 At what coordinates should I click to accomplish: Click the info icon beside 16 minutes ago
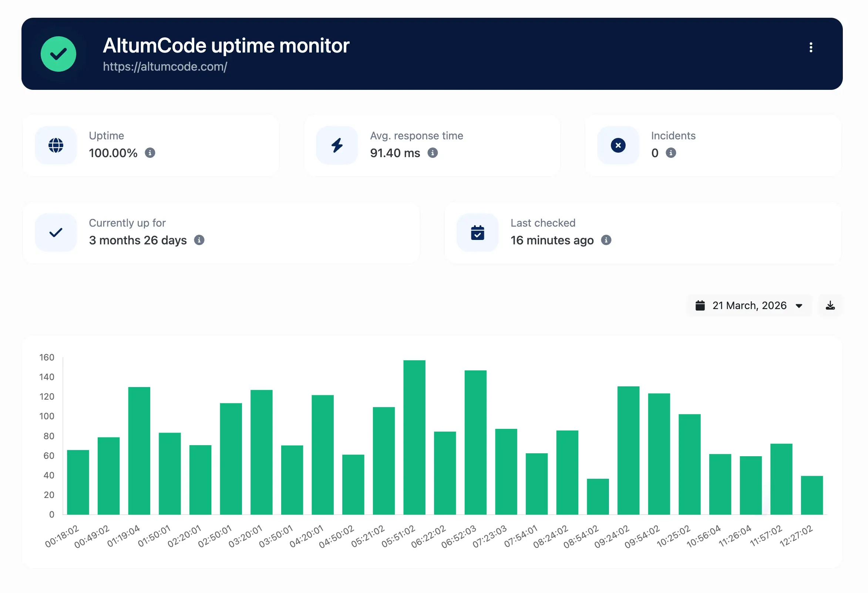(607, 241)
